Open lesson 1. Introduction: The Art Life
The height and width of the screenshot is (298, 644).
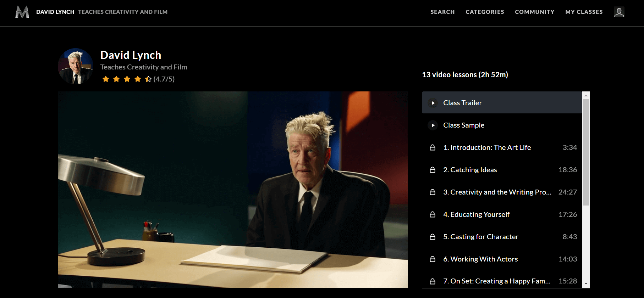(x=502, y=147)
